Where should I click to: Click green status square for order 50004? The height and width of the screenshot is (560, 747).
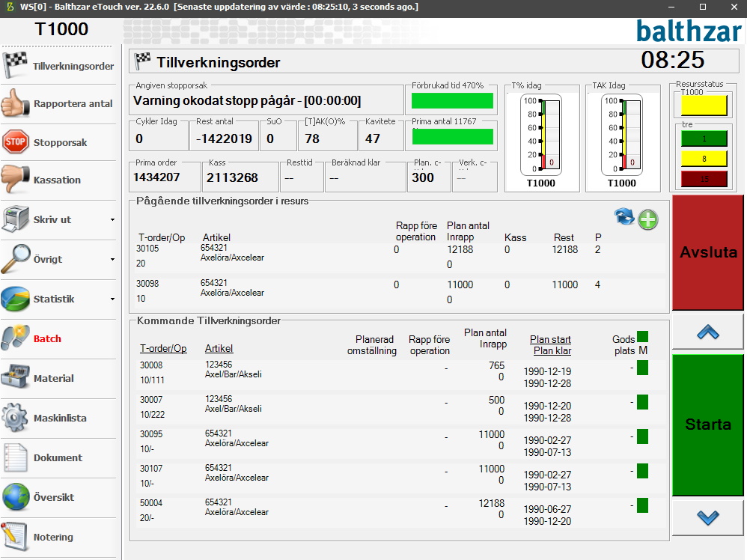tap(643, 505)
